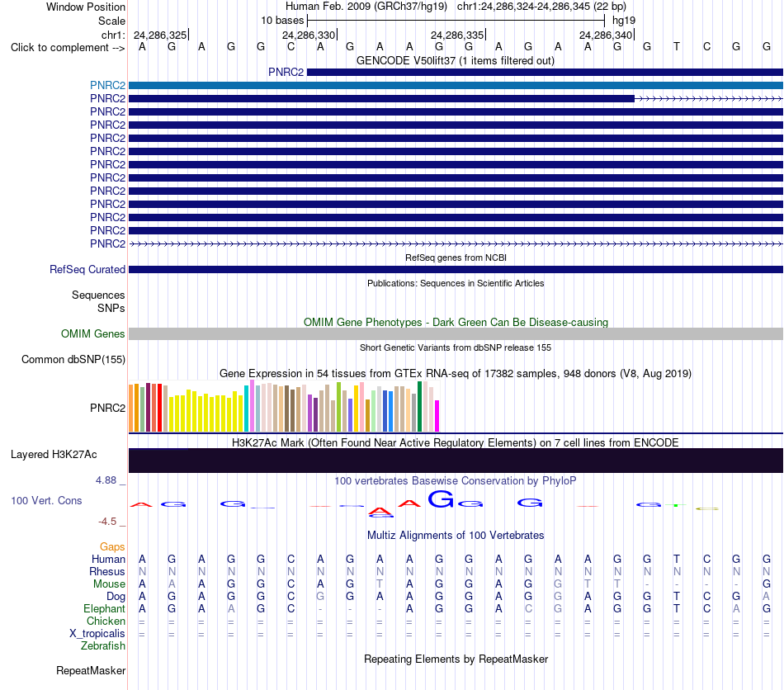Click the magenta GTEx expression bar

tap(437, 415)
